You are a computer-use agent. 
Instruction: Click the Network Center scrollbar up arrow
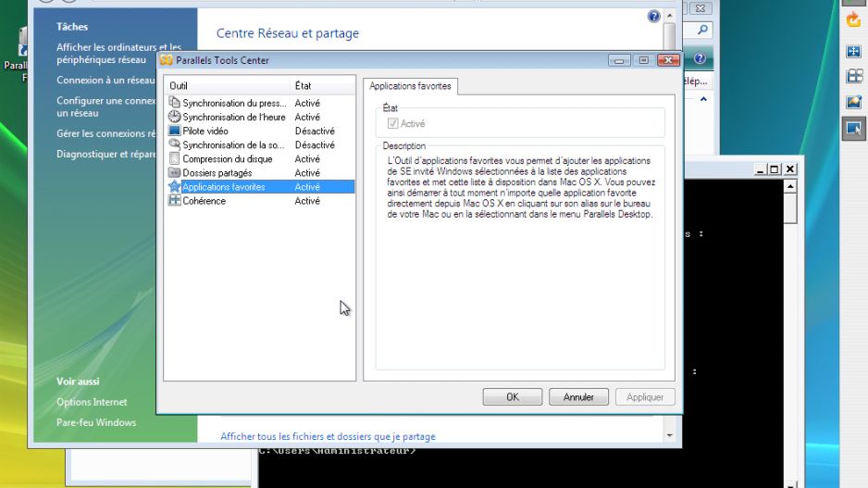[669, 16]
